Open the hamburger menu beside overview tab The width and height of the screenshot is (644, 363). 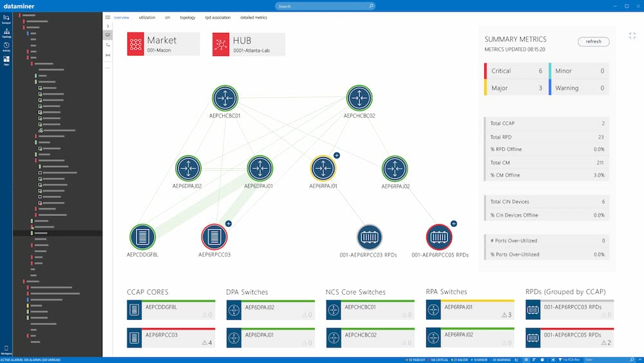[108, 17]
